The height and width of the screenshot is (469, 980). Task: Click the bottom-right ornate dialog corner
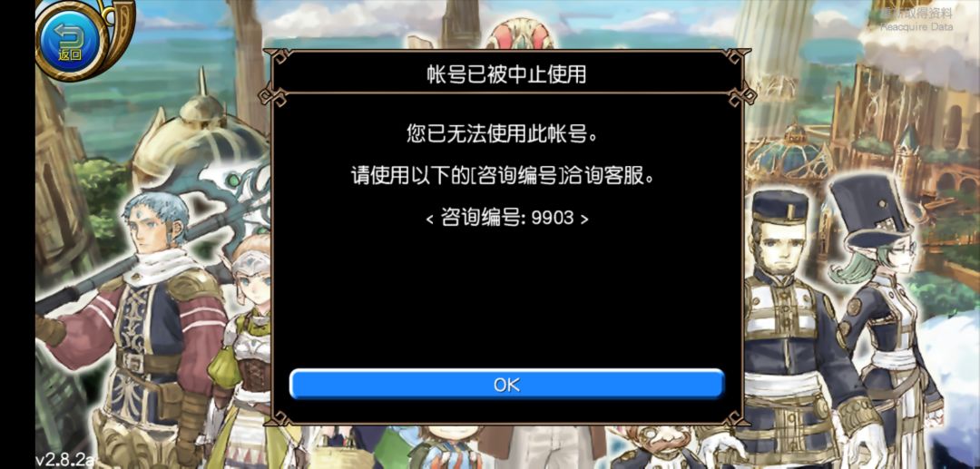pos(737,417)
